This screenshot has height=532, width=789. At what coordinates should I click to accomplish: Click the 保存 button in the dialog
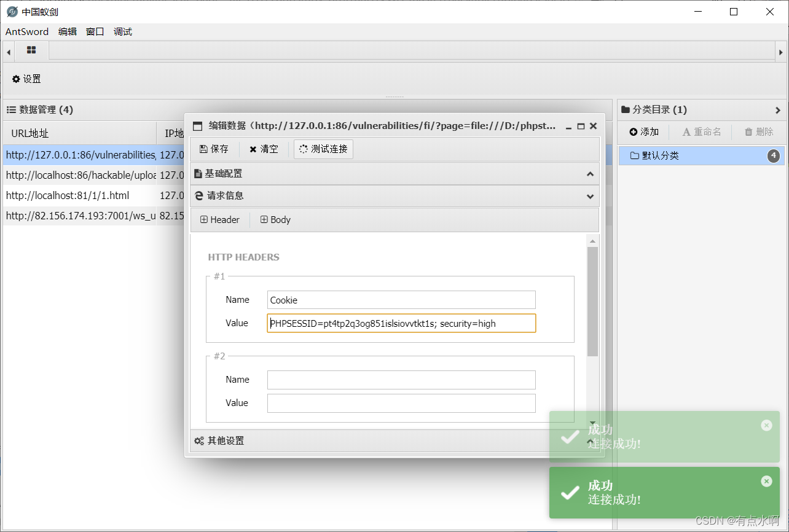point(214,149)
